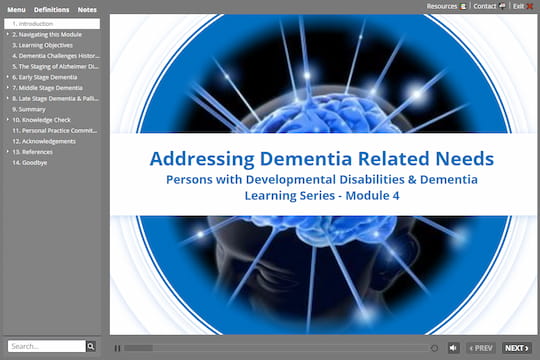Open 5. The Staging of Alzheimer Di...
The image size is (540, 360).
(x=55, y=66)
